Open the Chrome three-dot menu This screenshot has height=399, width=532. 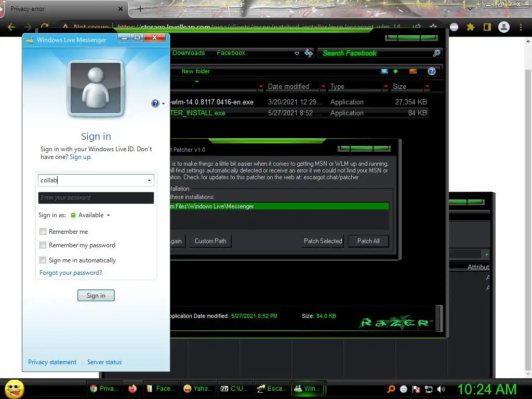(x=521, y=27)
